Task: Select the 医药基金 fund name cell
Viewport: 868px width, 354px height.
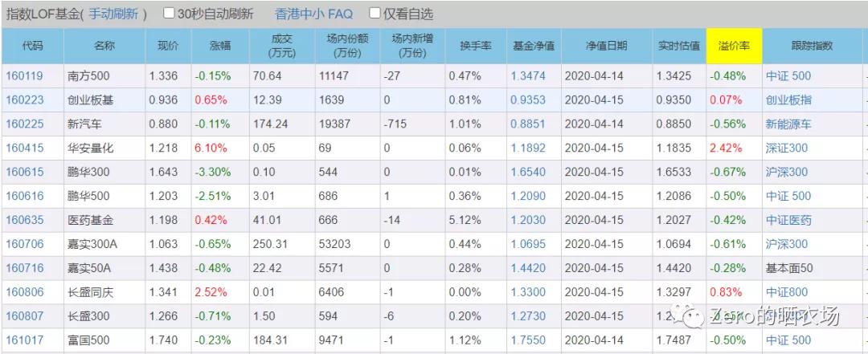Action: (x=104, y=220)
